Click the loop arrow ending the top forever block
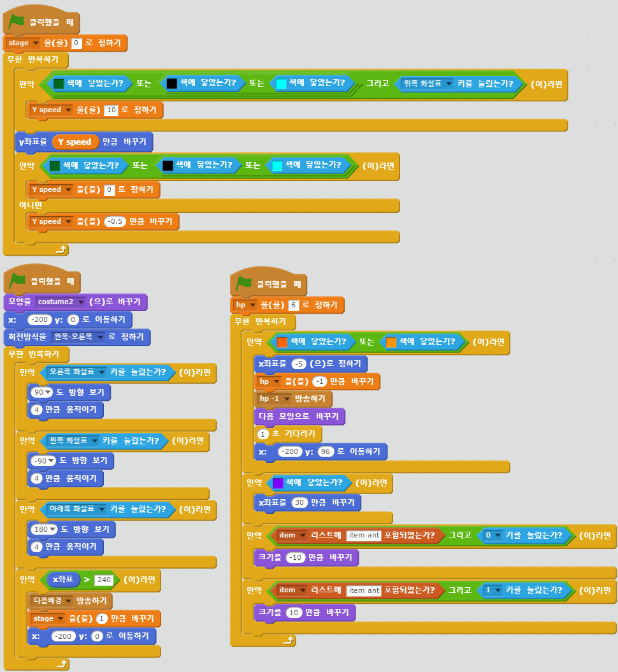Viewport: 618px width, 672px height. pyautogui.click(x=61, y=249)
